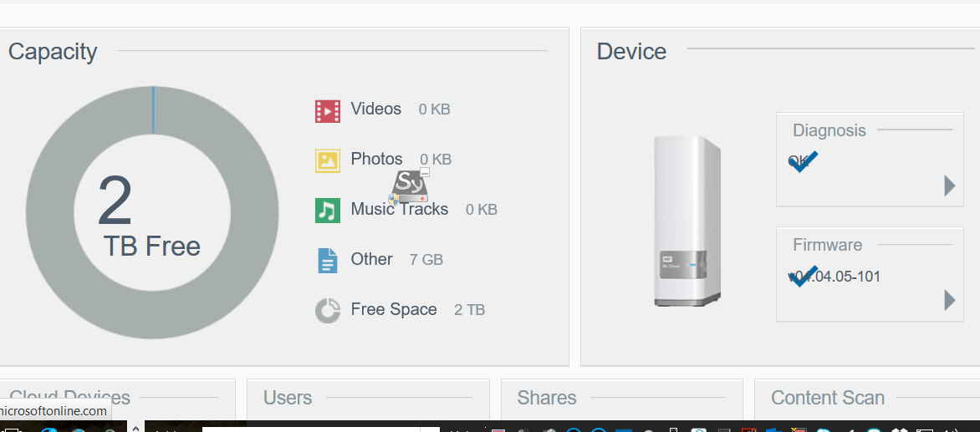
Task: Expand the Firmware details arrow
Action: click(949, 300)
